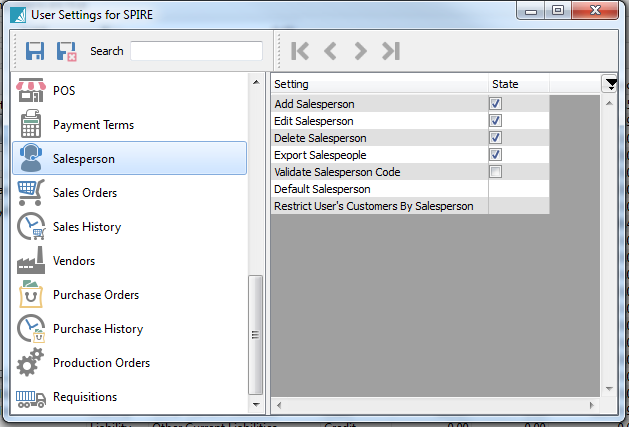The height and width of the screenshot is (427, 629).
Task: Sort by the Setting column header
Action: click(378, 84)
